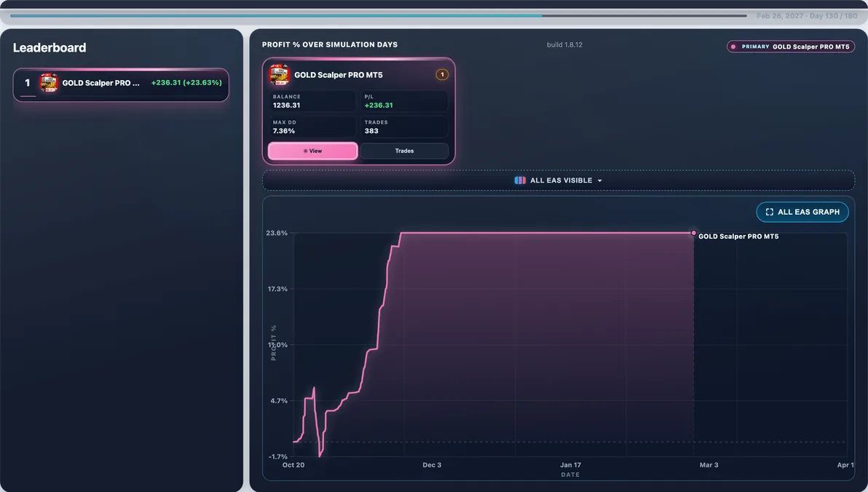Click the rank number 1 in the leaderboard
Viewport: 868px width, 492px height.
pos(27,83)
